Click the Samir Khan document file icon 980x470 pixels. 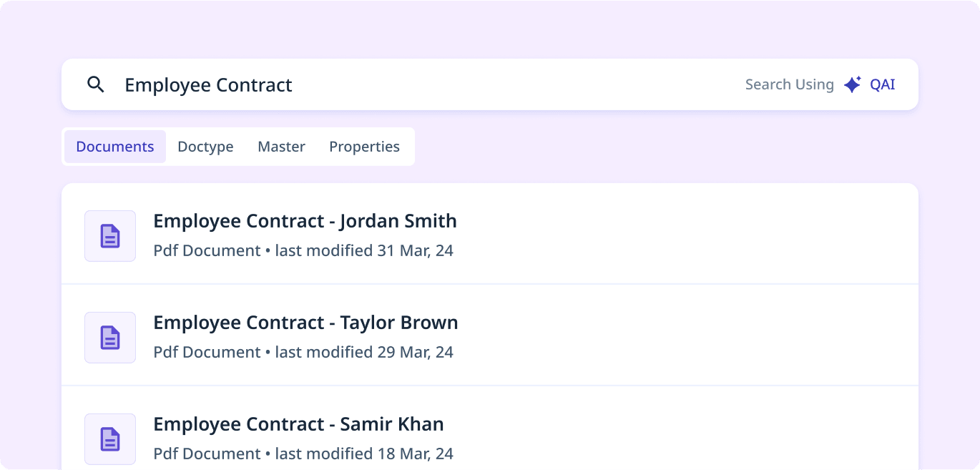coord(110,439)
